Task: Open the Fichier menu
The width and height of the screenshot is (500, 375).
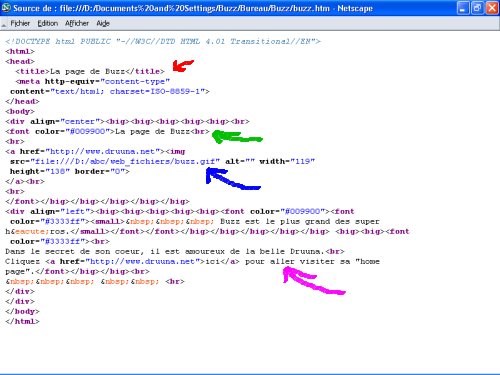Action: pos(20,23)
